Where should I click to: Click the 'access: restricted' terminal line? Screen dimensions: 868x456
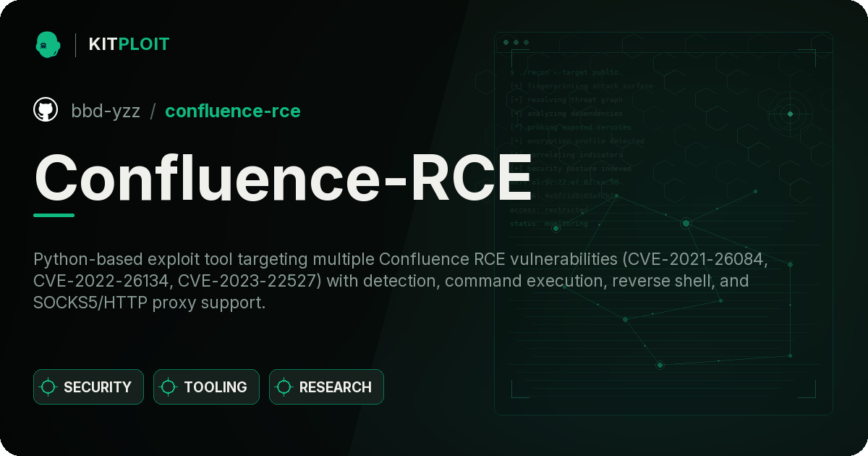(549, 210)
